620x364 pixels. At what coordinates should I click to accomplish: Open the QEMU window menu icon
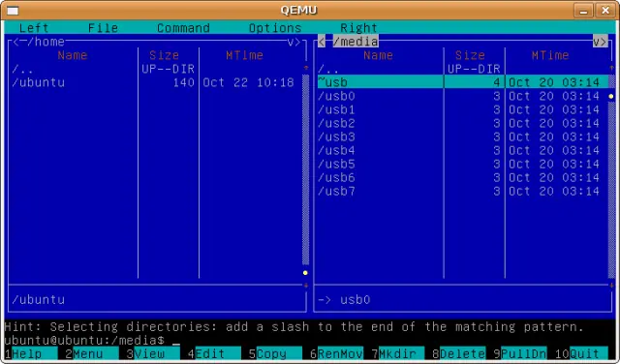coord(13,11)
